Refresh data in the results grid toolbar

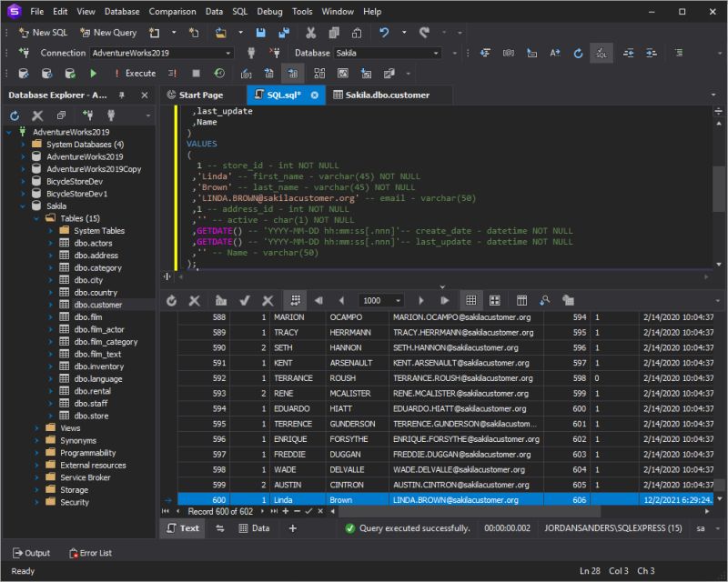point(172,300)
